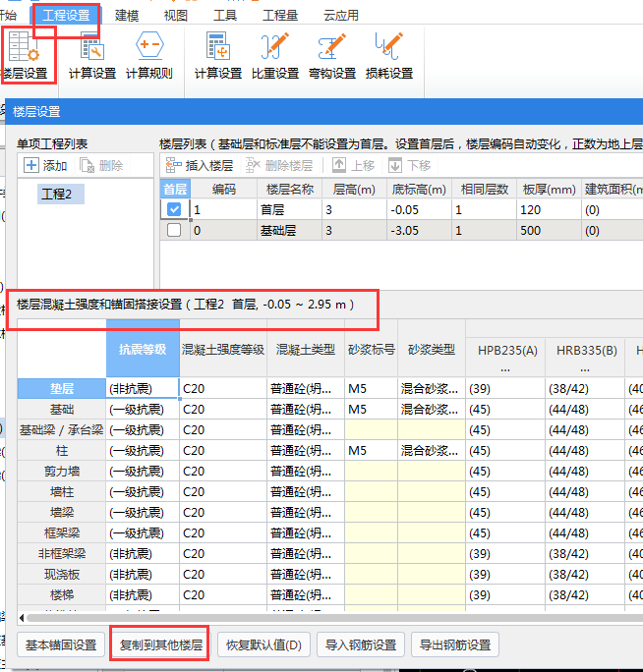The image size is (643, 672).
Task: Click horizontal scrollbar left arrow
Action: (22, 618)
